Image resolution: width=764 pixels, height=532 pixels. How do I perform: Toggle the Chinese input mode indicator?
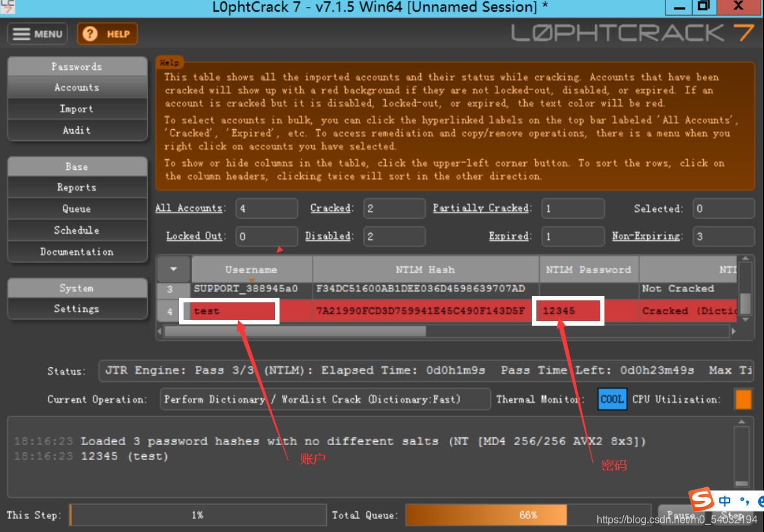725,502
